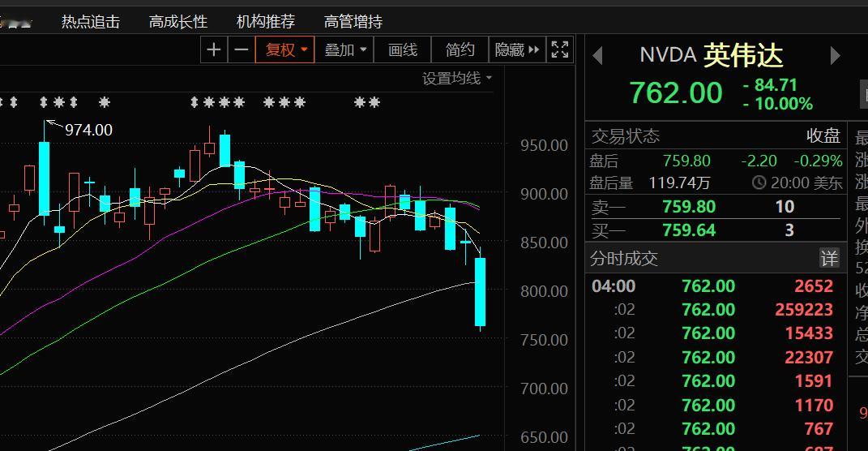Image resolution: width=868 pixels, height=451 pixels.
Task: Click trade volume 15433
Action: coord(810,333)
